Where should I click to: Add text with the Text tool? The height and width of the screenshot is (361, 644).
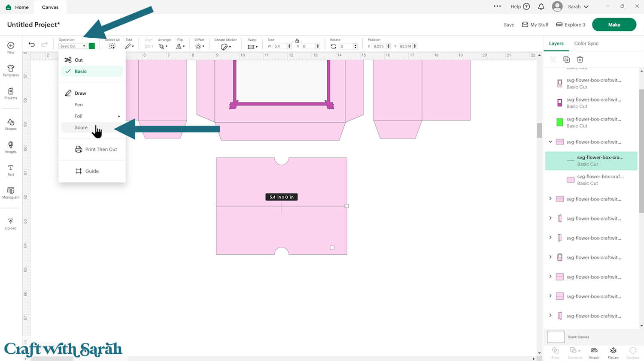(11, 170)
